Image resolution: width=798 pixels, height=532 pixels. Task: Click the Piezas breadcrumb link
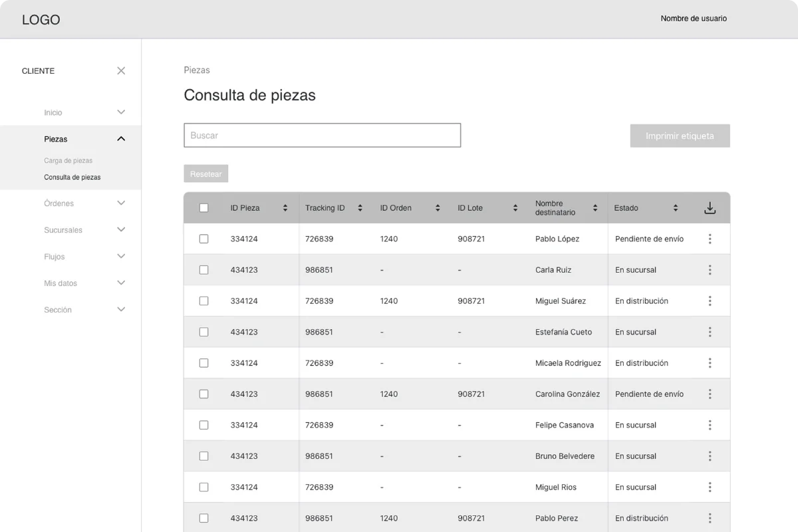(197, 70)
